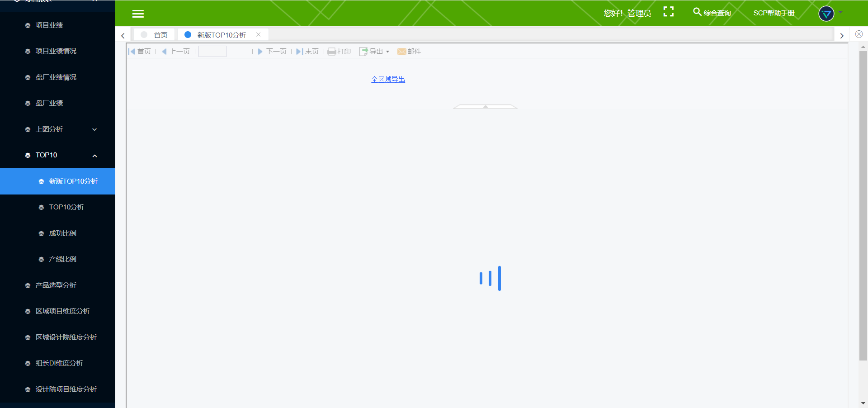Click the circled X close-all tabs icon
Image resolution: width=868 pixels, height=408 pixels.
point(859,34)
